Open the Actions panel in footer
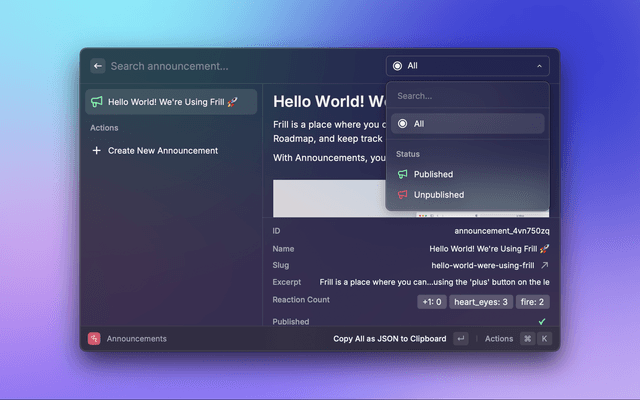The image size is (640, 400). (499, 339)
